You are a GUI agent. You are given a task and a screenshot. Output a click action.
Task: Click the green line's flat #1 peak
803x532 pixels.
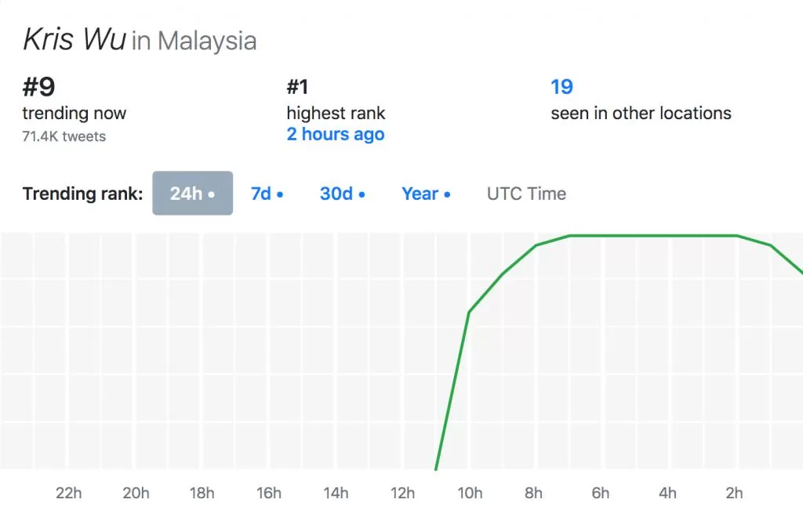[653, 236]
